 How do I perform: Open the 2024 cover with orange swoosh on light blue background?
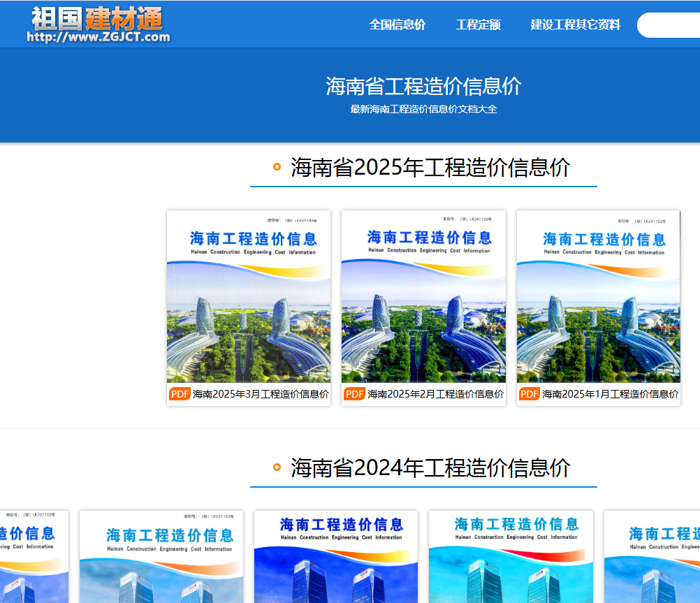[161, 557]
